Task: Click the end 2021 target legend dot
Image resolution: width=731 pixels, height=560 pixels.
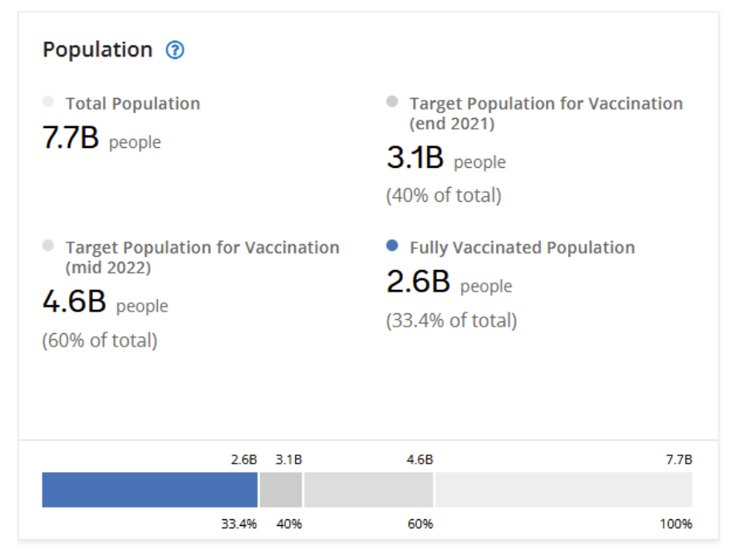Action: tap(392, 102)
